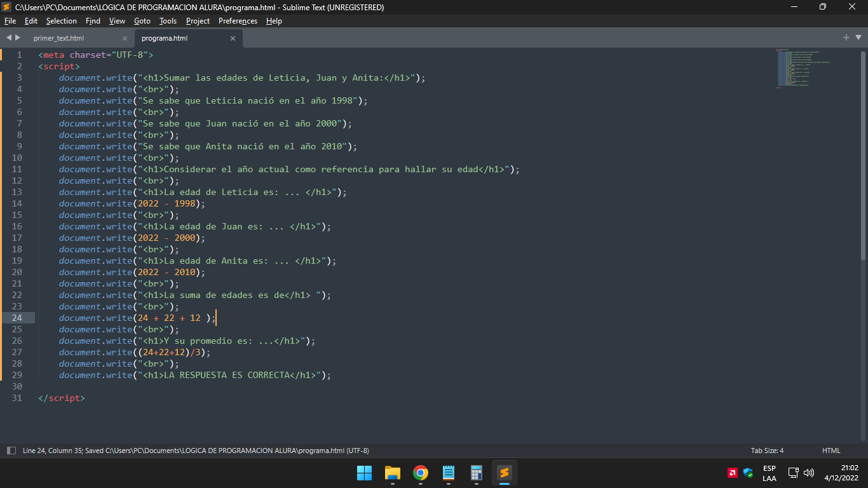868x488 pixels.
Task: Click the '(24+22+12)/3' expression
Action: pyautogui.click(x=169, y=352)
